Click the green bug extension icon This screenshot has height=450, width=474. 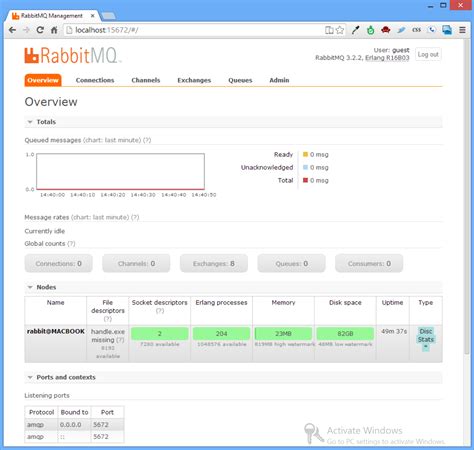coord(370,30)
